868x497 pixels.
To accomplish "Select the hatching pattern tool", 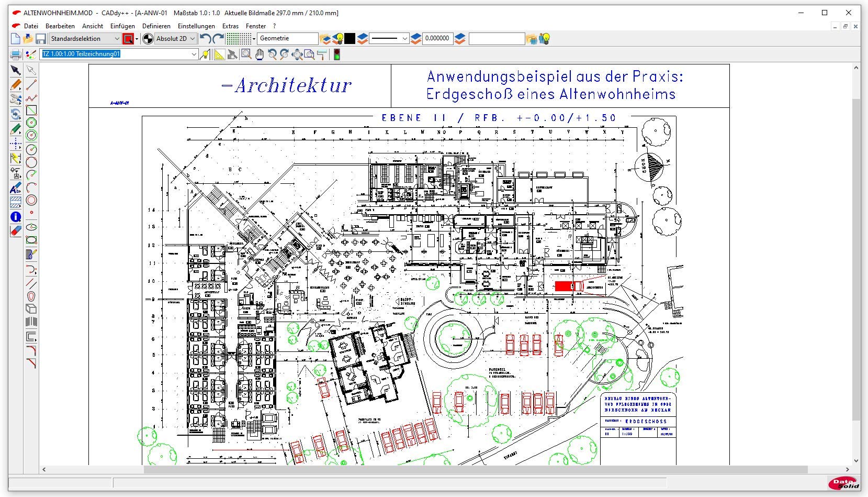I will pyautogui.click(x=16, y=202).
